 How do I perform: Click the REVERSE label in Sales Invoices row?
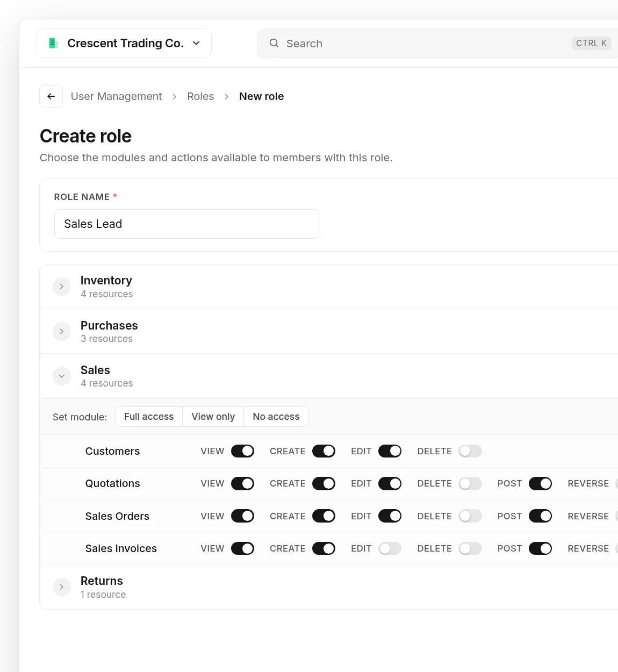588,548
